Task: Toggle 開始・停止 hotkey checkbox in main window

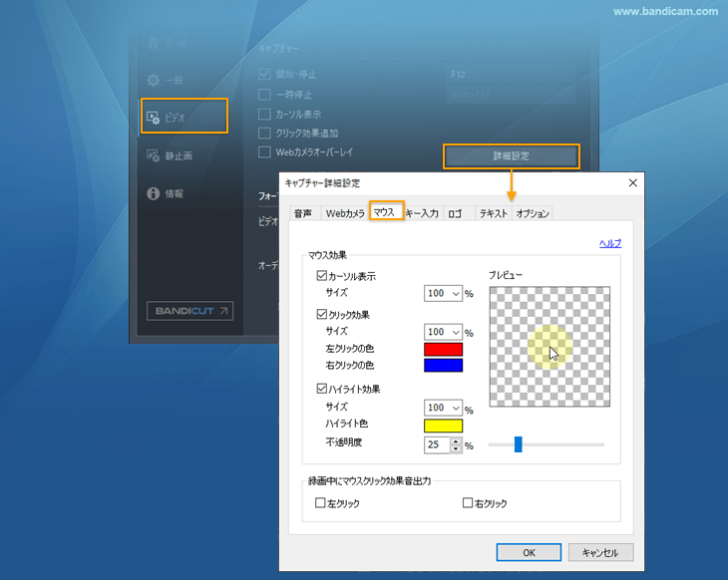Action: coord(264,74)
